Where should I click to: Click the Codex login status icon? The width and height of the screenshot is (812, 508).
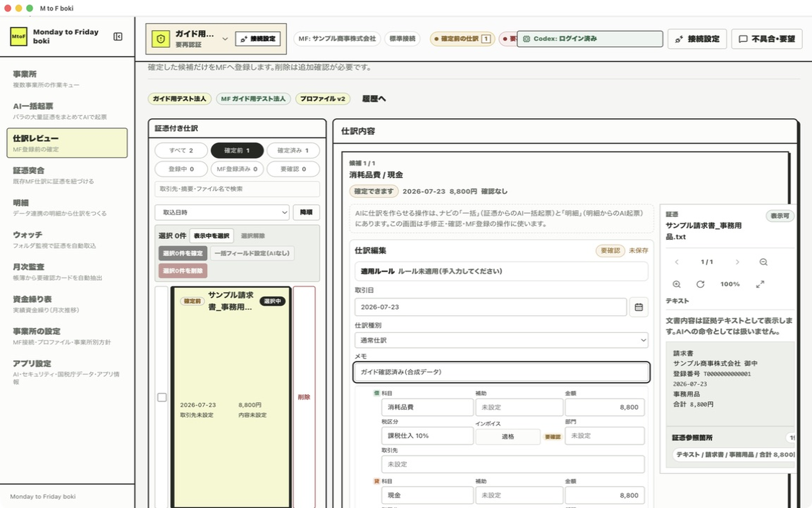coord(527,39)
